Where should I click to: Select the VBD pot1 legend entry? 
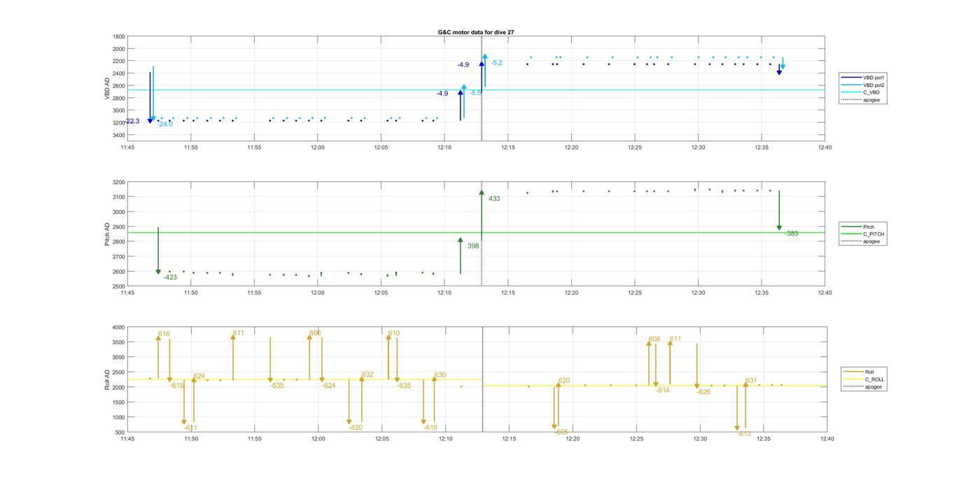click(864, 78)
